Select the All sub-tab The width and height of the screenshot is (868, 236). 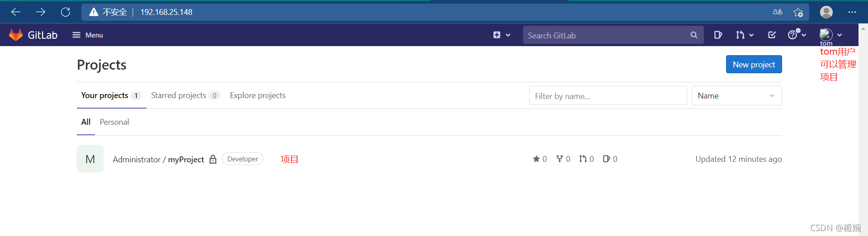86,122
